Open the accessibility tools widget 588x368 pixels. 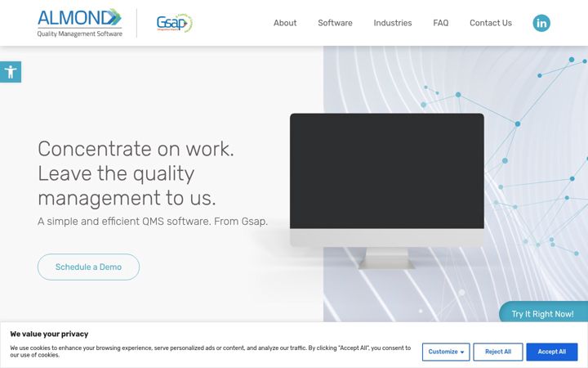point(11,72)
